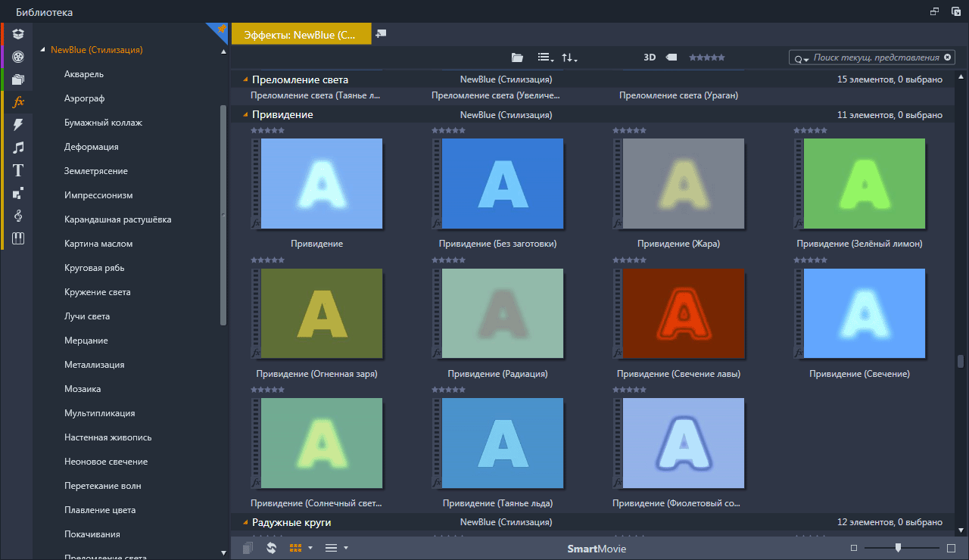The image size is (969, 560).
Task: Select Аэрограф in the effects tree
Action: click(x=84, y=98)
